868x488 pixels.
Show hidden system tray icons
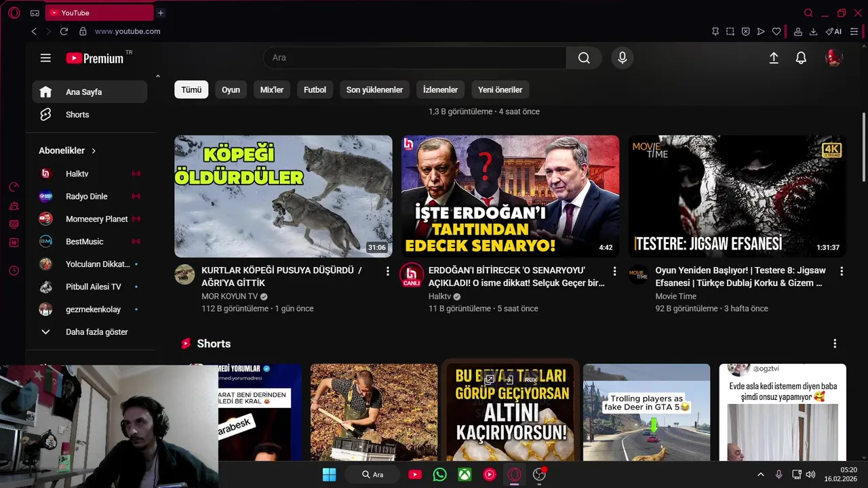click(x=760, y=474)
